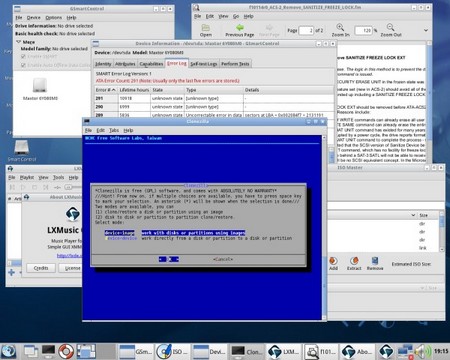Switch to GSmartControl taskbar entry
The image size is (450, 360).
pos(135,352)
